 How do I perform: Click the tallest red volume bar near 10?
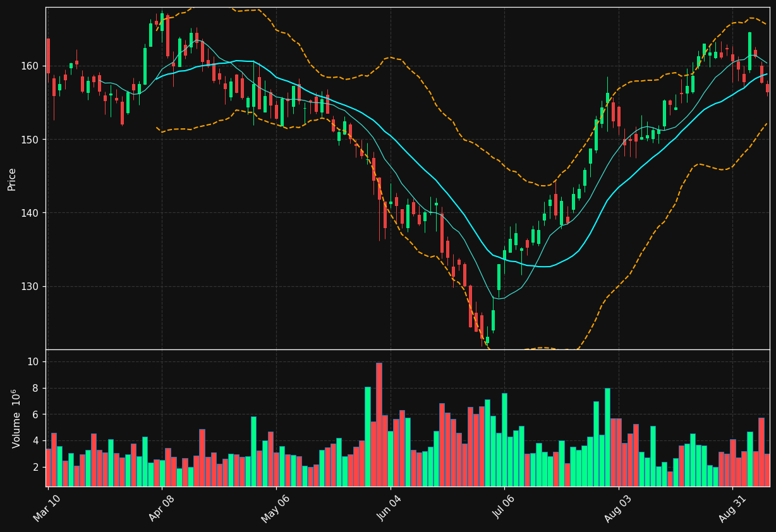click(379, 425)
